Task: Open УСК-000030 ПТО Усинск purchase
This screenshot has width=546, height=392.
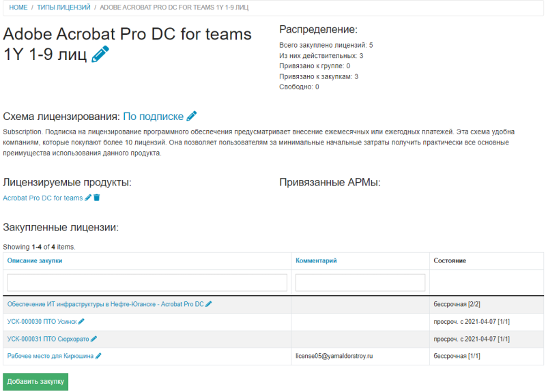Action: click(42, 321)
